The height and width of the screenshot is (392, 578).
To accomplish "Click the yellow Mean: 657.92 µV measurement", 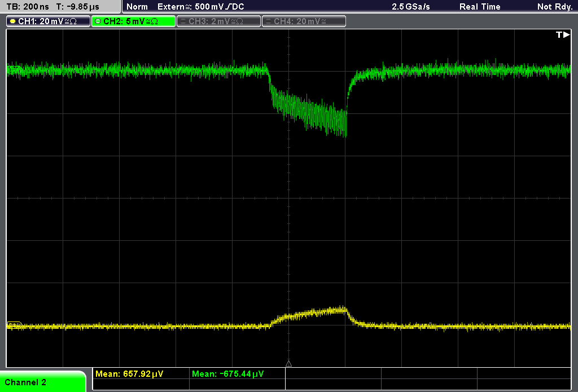I will click(x=129, y=374).
